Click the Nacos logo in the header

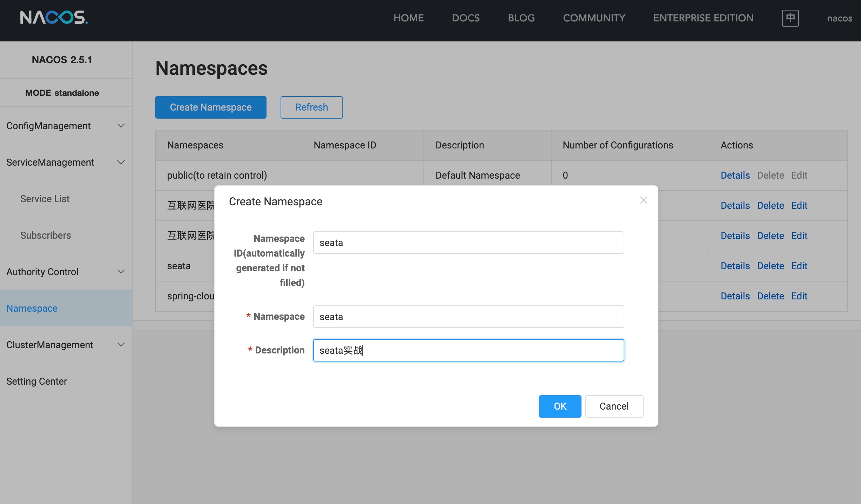pos(54,18)
